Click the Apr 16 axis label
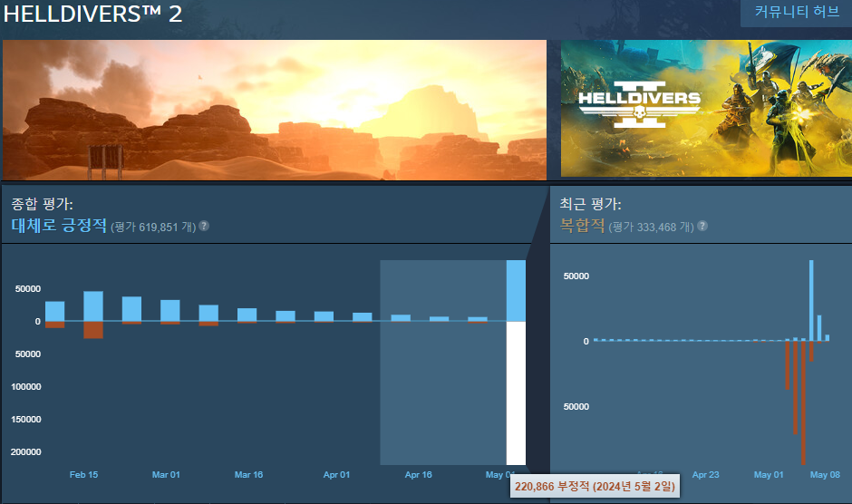 [419, 475]
